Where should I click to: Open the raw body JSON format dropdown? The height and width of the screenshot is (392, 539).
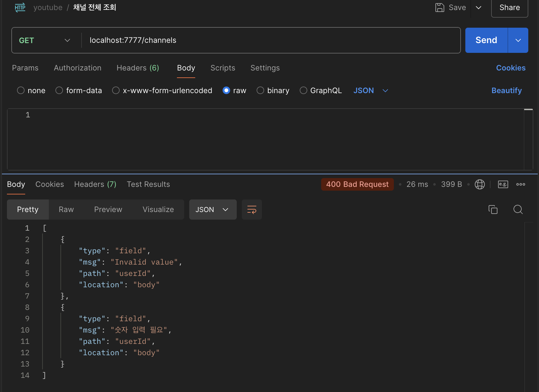371,91
